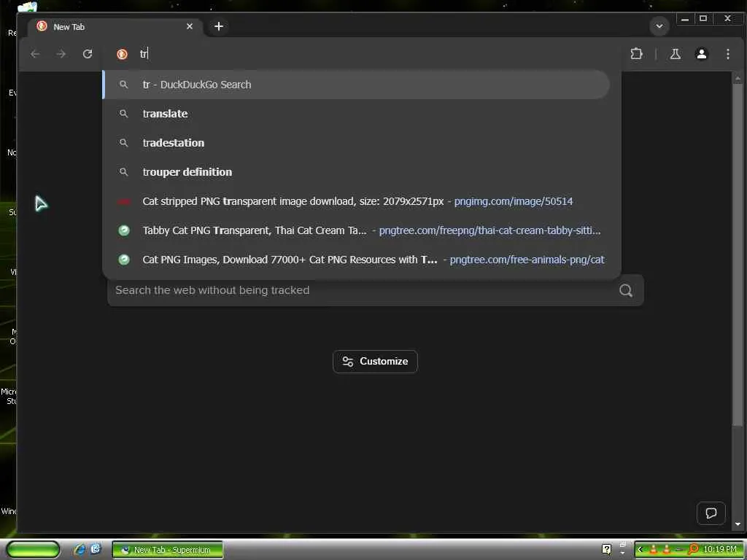Click the second quick launch icon on the taskbar
The height and width of the screenshot is (560, 747).
(x=96, y=549)
